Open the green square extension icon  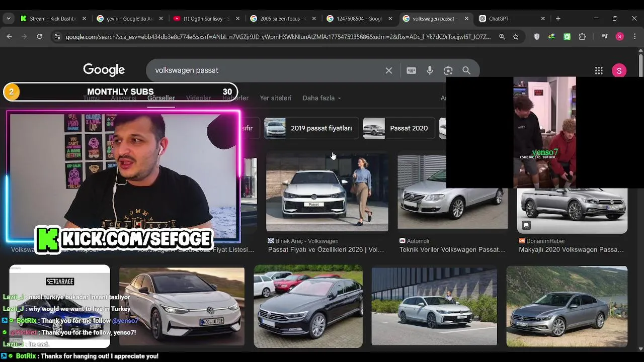567,37
